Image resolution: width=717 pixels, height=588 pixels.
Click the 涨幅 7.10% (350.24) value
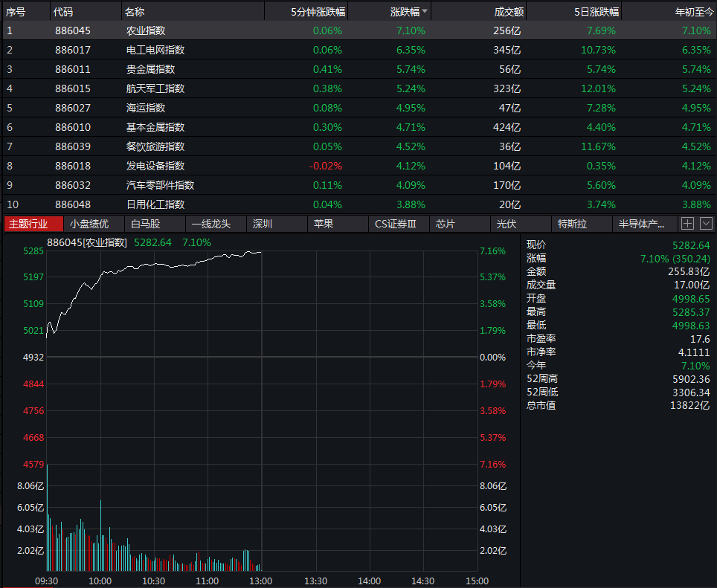[x=675, y=259]
